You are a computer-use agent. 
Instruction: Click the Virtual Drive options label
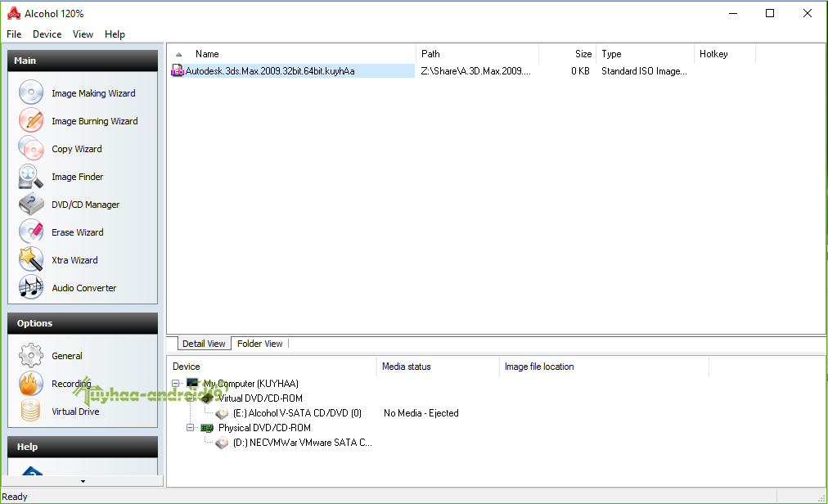pos(75,412)
